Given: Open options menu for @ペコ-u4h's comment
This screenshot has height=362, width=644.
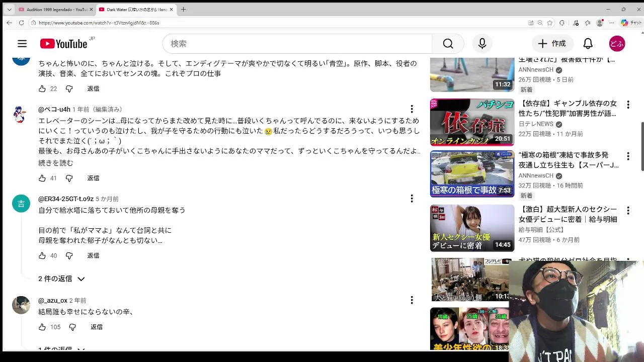Looking at the screenshot, I should click(x=412, y=109).
